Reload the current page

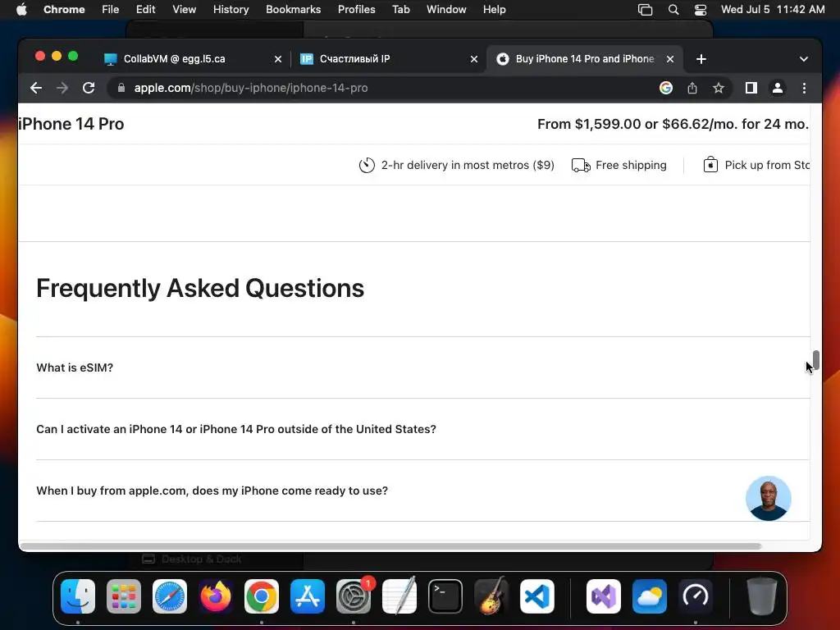[89, 88]
